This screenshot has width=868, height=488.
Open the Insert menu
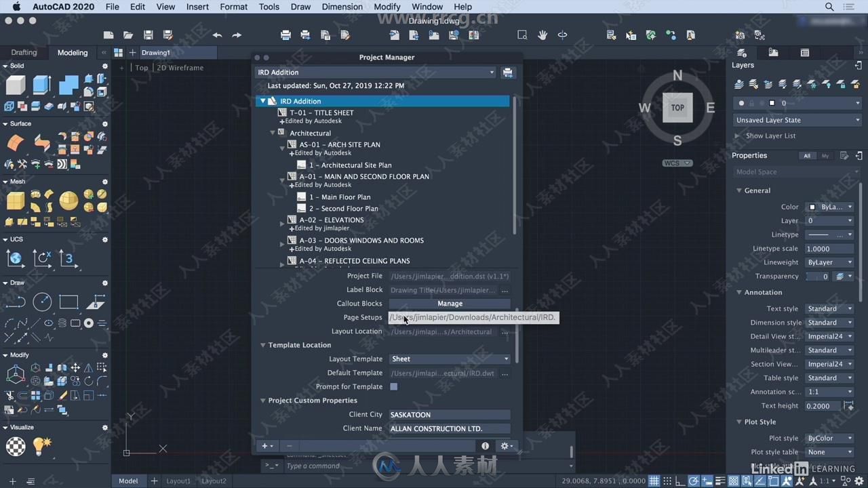(x=197, y=7)
